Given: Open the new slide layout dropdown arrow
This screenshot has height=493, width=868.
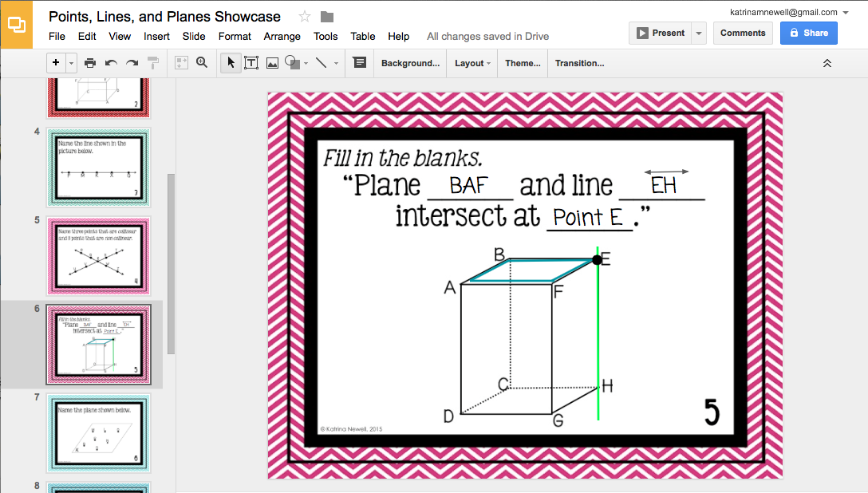Looking at the screenshot, I should click(72, 63).
